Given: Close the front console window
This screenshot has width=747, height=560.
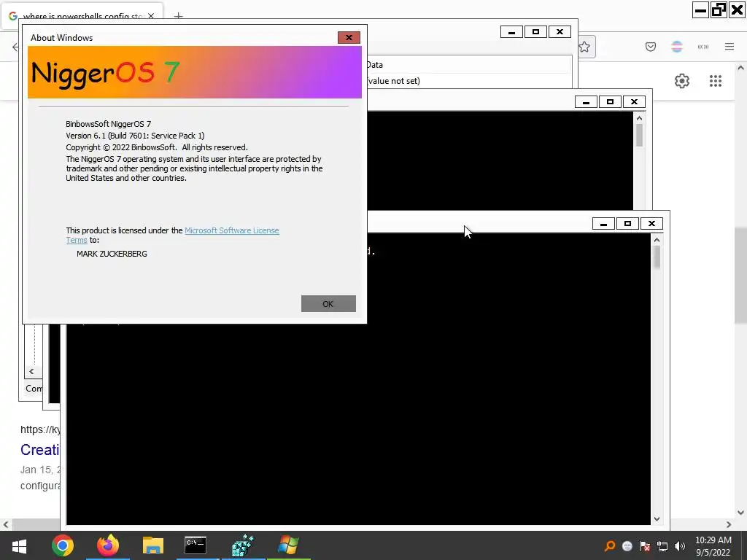Looking at the screenshot, I should click(x=651, y=224).
